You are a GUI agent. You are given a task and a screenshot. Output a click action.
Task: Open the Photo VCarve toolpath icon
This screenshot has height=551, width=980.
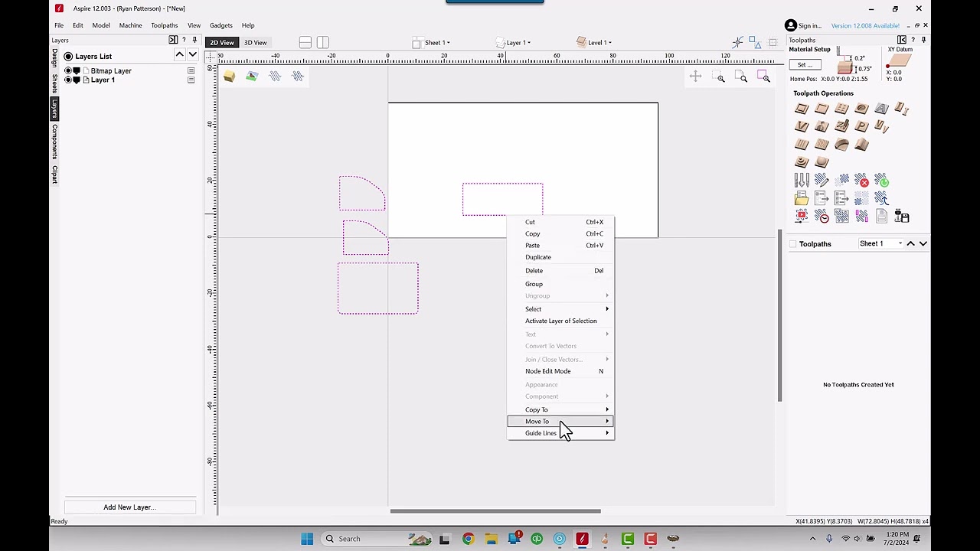coord(822,126)
